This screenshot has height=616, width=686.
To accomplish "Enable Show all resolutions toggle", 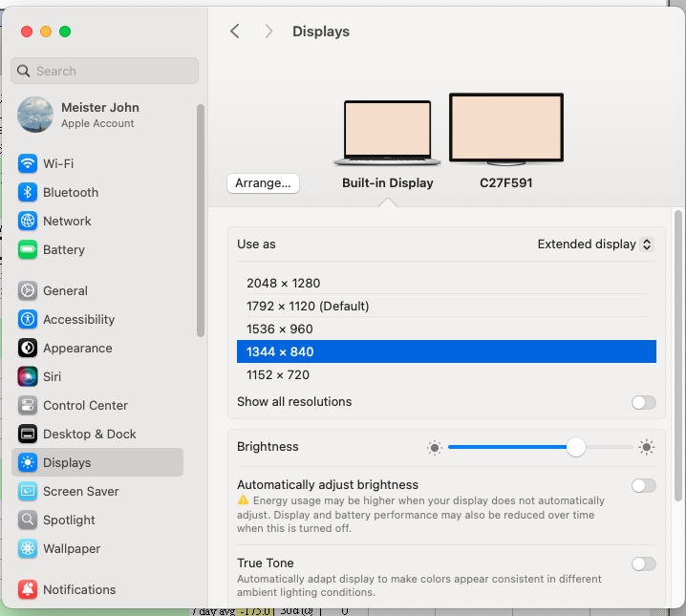I will (643, 402).
